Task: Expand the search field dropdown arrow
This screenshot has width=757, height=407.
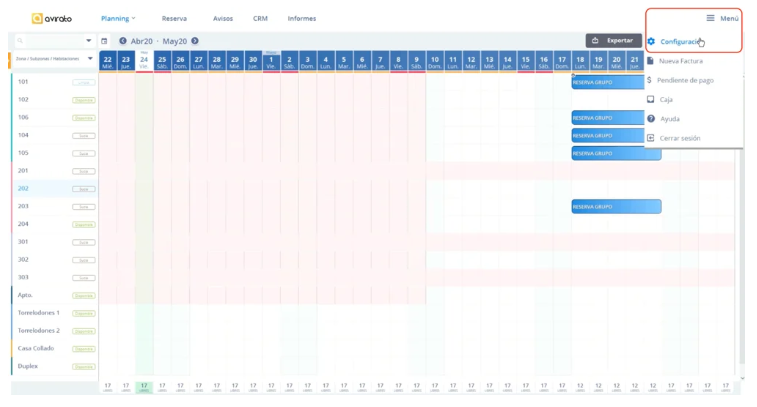Action: pos(89,41)
